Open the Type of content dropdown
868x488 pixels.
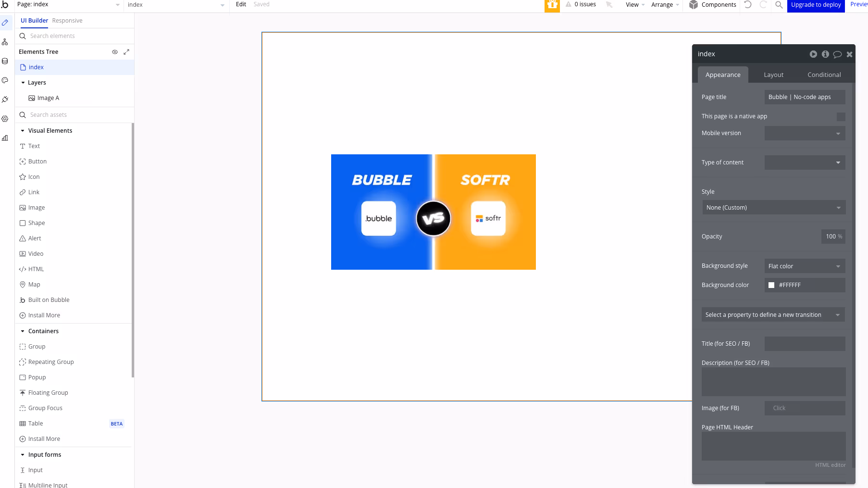click(x=805, y=163)
